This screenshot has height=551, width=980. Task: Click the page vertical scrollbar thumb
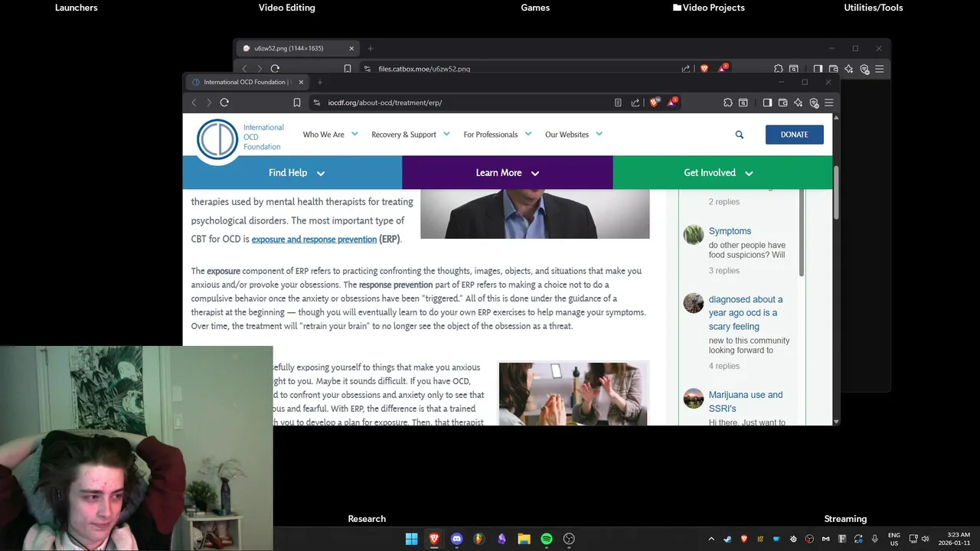835,193
